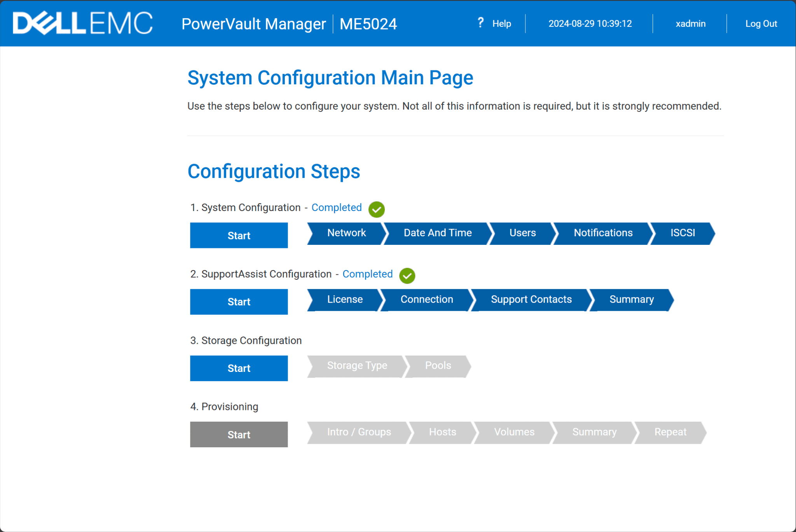The width and height of the screenshot is (796, 532).
Task: Open the SupportAssist Summary step
Action: pos(631,300)
